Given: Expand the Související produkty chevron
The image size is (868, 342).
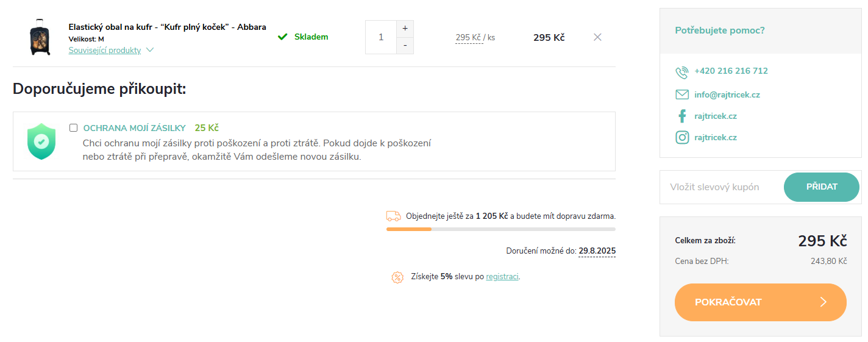Looking at the screenshot, I should [150, 50].
